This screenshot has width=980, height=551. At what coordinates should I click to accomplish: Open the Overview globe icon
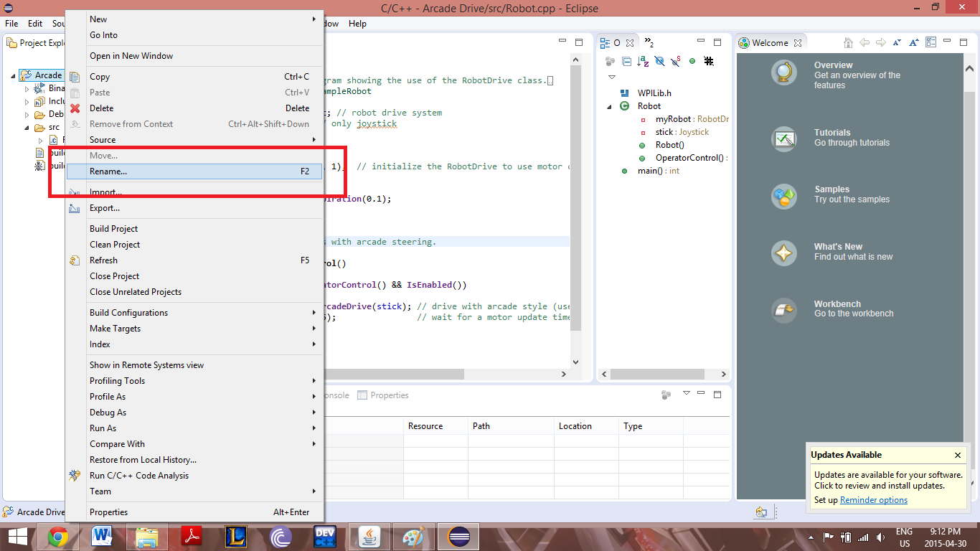(784, 72)
